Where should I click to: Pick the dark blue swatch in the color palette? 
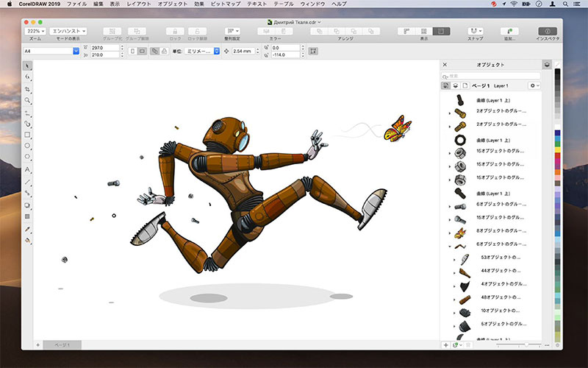point(558,133)
